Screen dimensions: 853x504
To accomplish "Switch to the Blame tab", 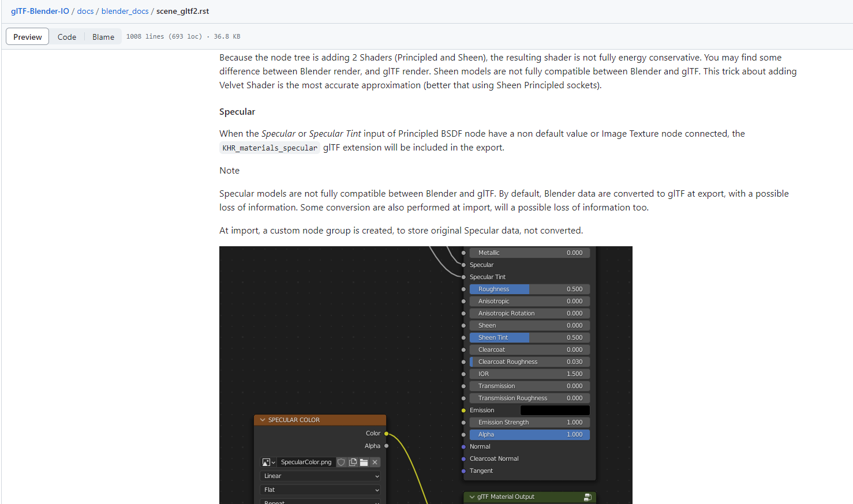I will (103, 36).
